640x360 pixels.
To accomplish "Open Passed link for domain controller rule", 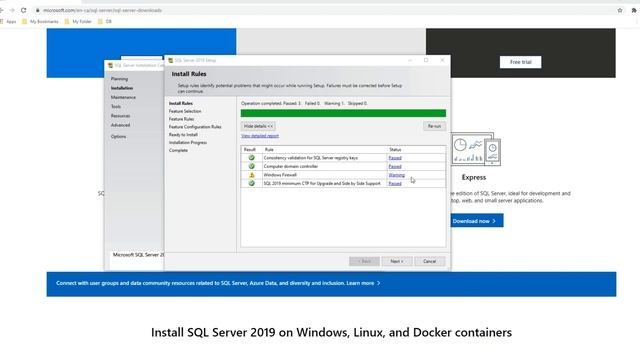I will pos(395,167).
